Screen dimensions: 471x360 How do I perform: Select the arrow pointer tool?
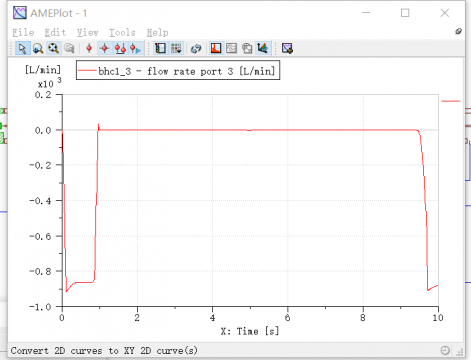coord(22,49)
